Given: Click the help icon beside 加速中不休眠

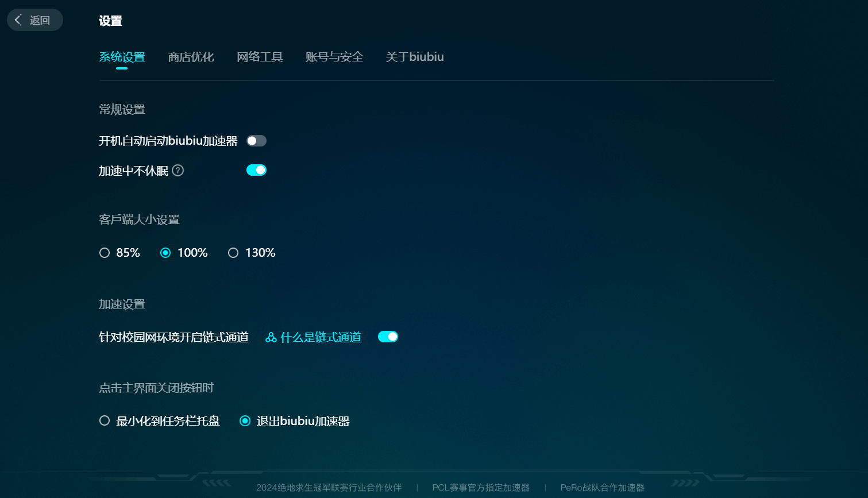Looking at the screenshot, I should (x=178, y=171).
